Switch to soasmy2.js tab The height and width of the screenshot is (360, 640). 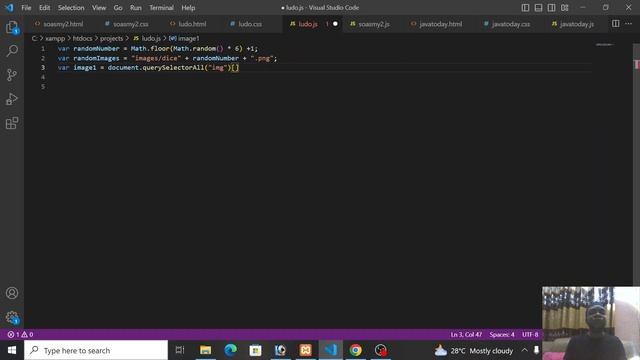coord(370,24)
